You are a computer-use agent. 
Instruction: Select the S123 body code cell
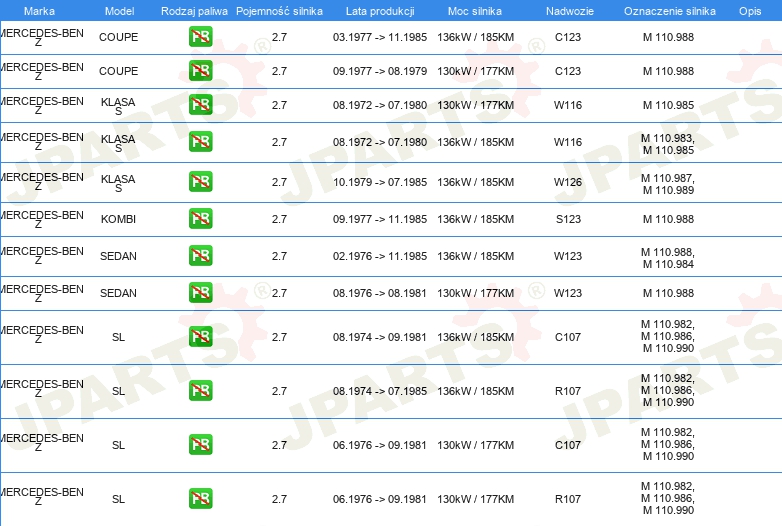[x=568, y=219]
